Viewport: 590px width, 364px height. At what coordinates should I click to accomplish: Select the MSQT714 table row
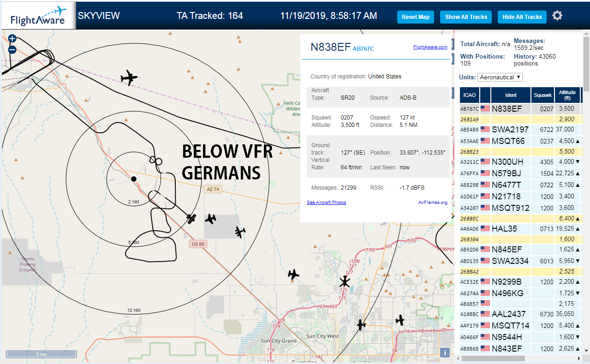coord(520,326)
